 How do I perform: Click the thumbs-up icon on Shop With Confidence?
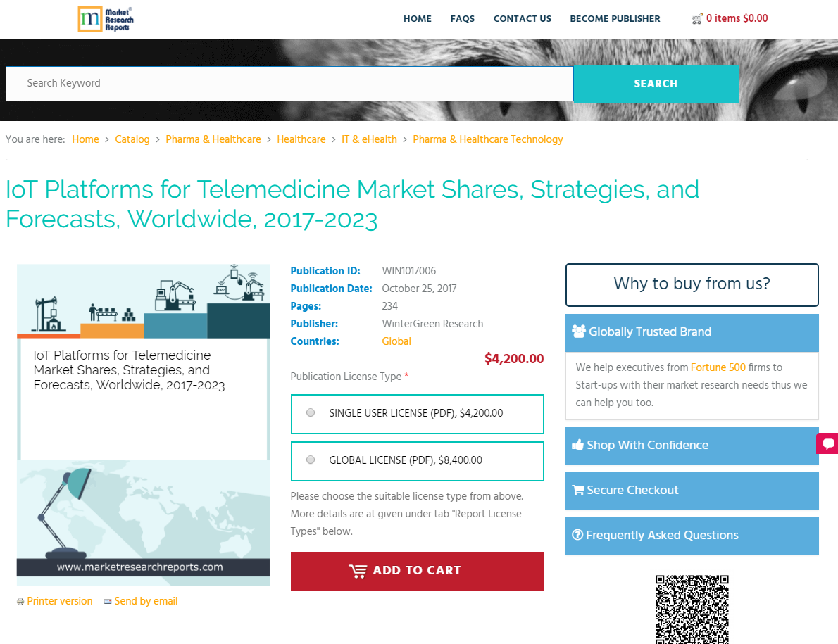[577, 445]
